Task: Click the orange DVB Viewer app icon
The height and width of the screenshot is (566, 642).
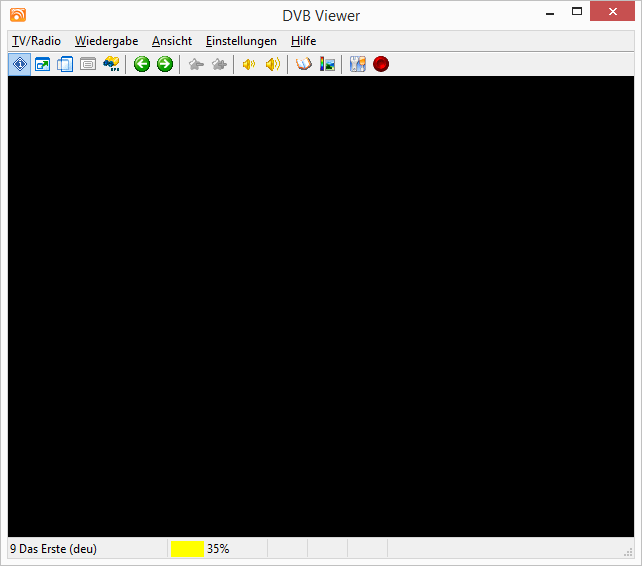Action: tap(18, 15)
